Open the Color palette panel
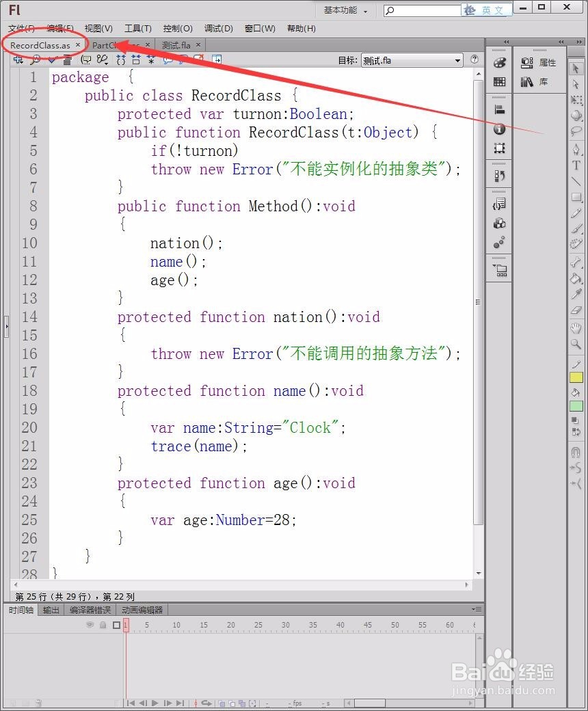The height and width of the screenshot is (711, 588). point(499,63)
